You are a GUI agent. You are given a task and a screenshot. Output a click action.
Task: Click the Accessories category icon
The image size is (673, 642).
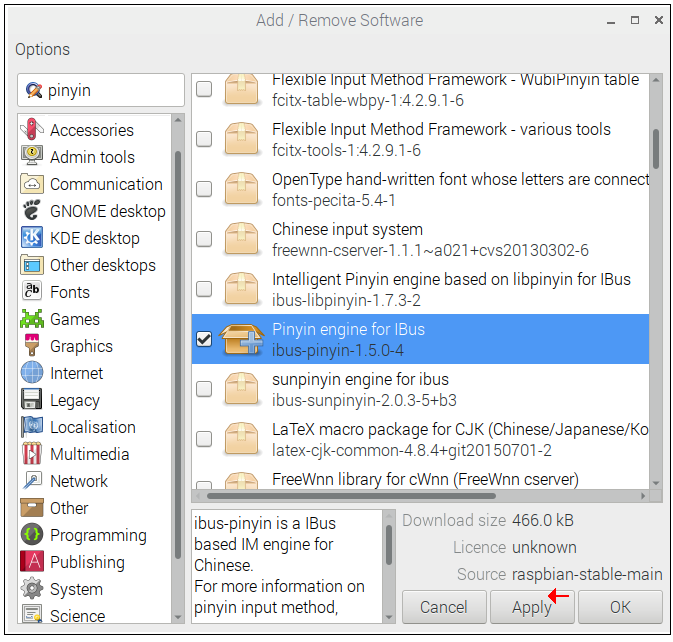pyautogui.click(x=32, y=129)
